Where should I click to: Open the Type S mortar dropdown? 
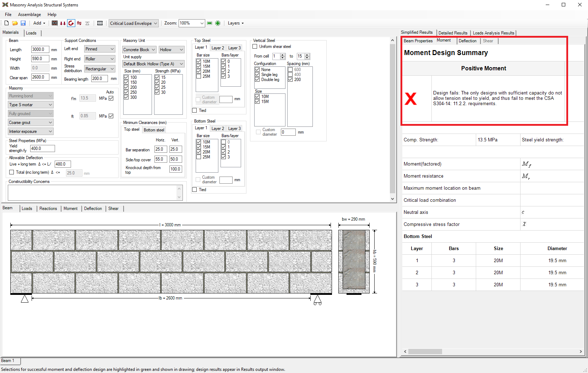tap(31, 105)
